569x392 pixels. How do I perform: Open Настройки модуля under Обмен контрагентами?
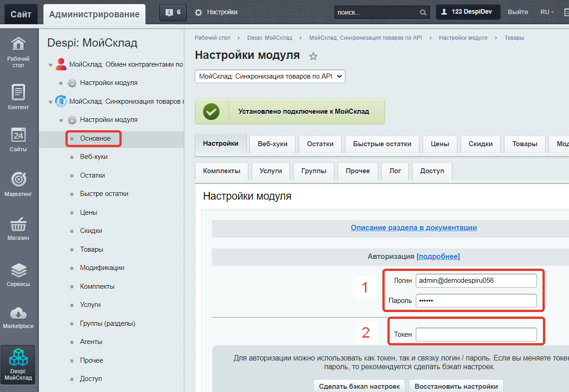coord(109,83)
